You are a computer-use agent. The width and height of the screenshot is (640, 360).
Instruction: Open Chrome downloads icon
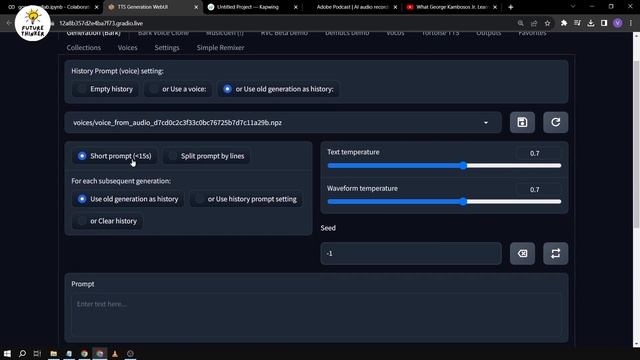(x=591, y=23)
